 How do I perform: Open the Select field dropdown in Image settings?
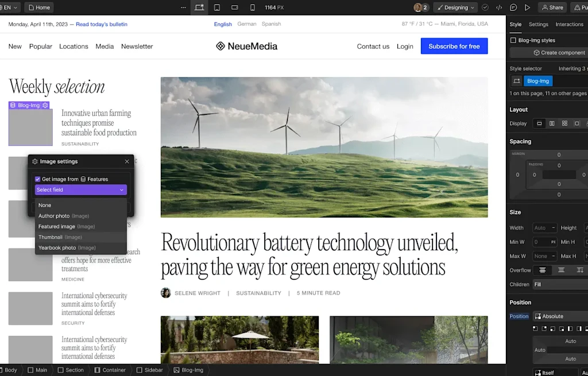(x=80, y=189)
